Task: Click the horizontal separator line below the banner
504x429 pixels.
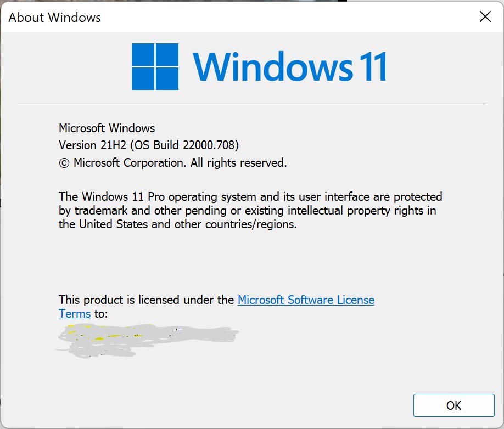Action: 251,104
